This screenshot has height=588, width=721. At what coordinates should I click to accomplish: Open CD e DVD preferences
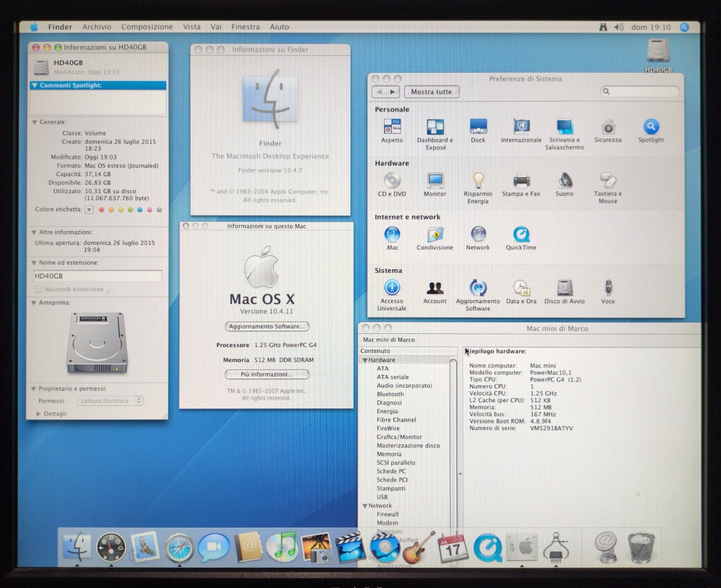392,185
